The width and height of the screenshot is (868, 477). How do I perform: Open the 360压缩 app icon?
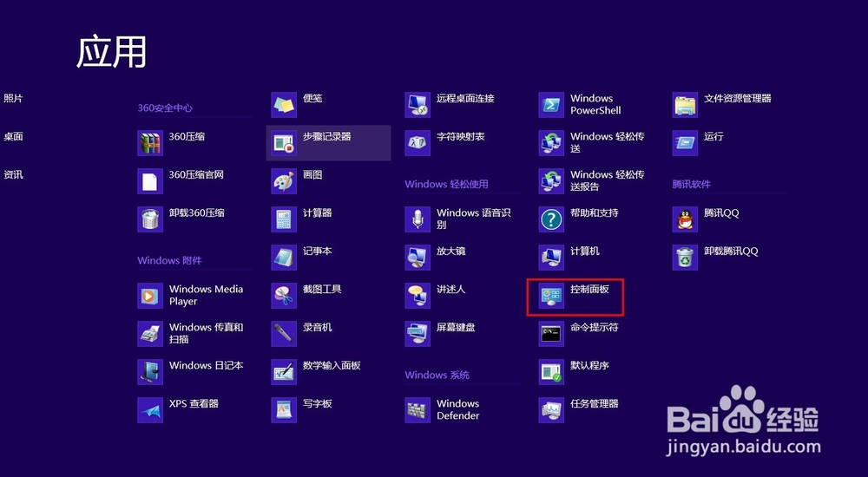click(150, 143)
